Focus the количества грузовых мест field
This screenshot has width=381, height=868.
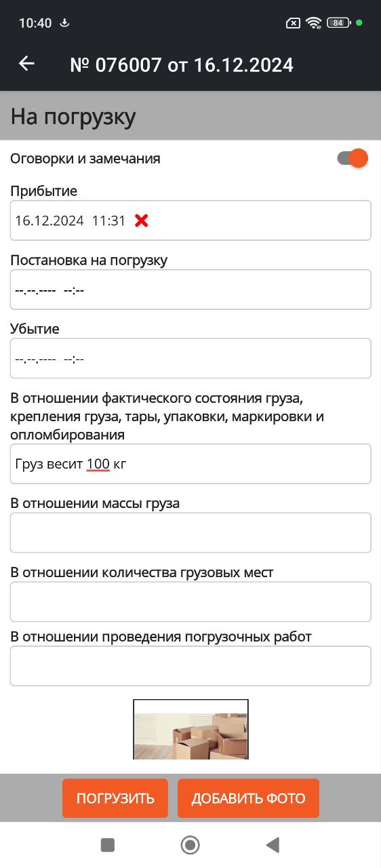click(190, 601)
